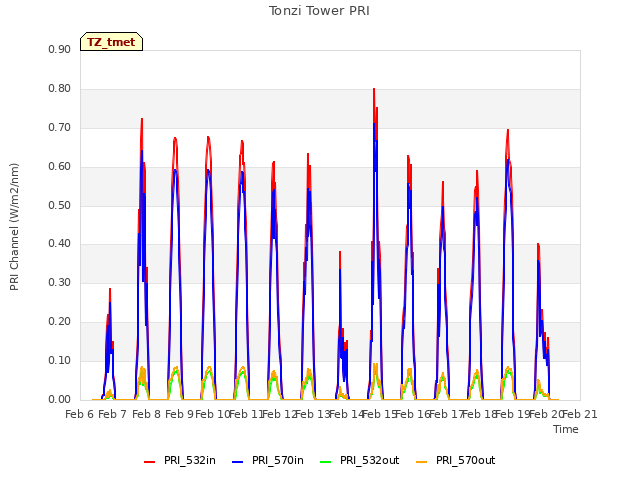Select the PRI_570in legend label
640x480 pixels.
pos(278,460)
